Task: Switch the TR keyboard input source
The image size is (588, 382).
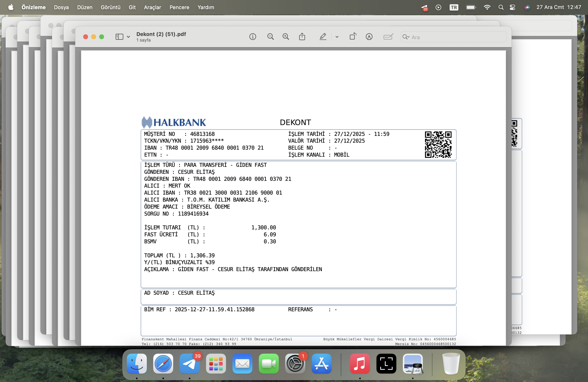Action: [x=454, y=7]
